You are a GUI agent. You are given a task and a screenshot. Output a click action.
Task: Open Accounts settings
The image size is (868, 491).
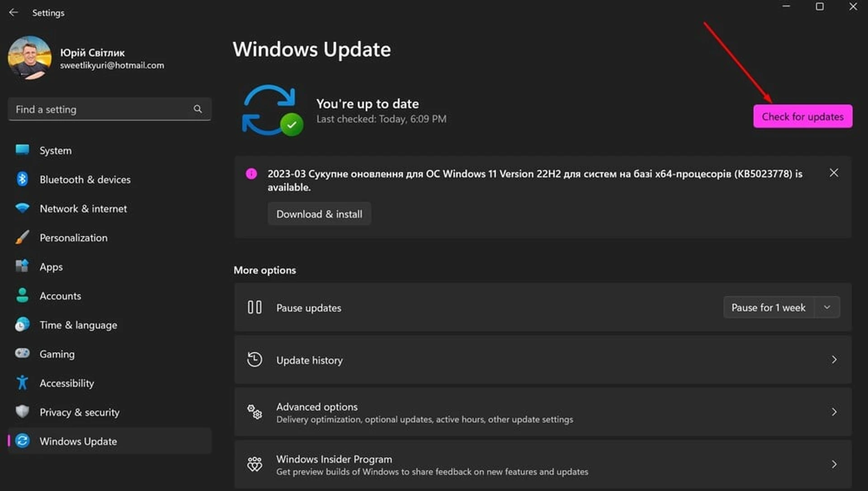110,295
